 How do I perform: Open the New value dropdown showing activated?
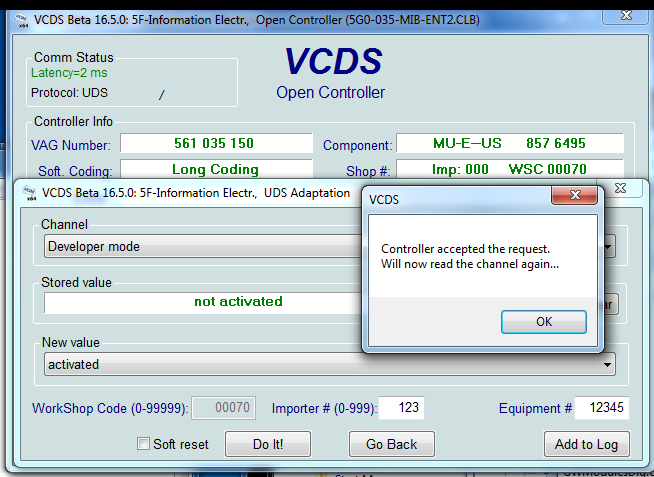pyautogui.click(x=330, y=364)
